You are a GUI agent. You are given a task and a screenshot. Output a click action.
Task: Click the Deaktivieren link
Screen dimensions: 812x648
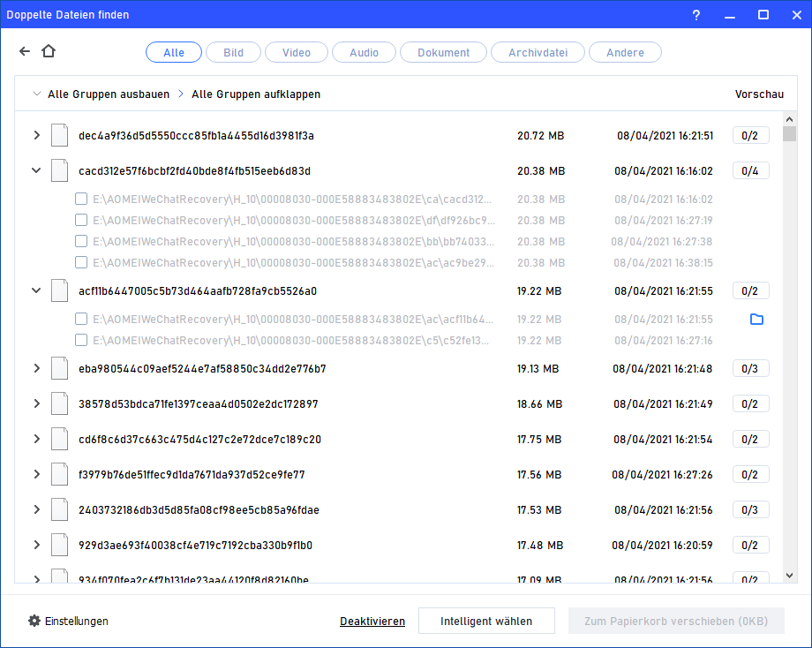coord(372,622)
